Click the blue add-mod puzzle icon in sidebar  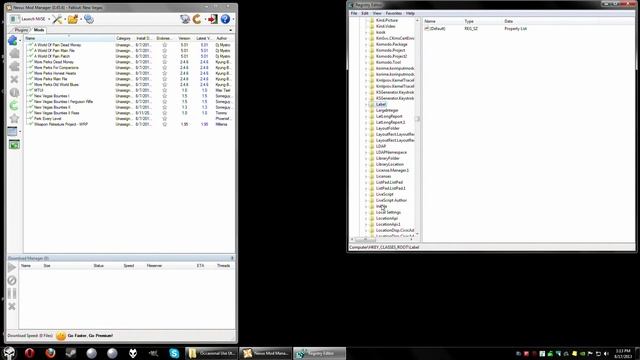click(13, 40)
